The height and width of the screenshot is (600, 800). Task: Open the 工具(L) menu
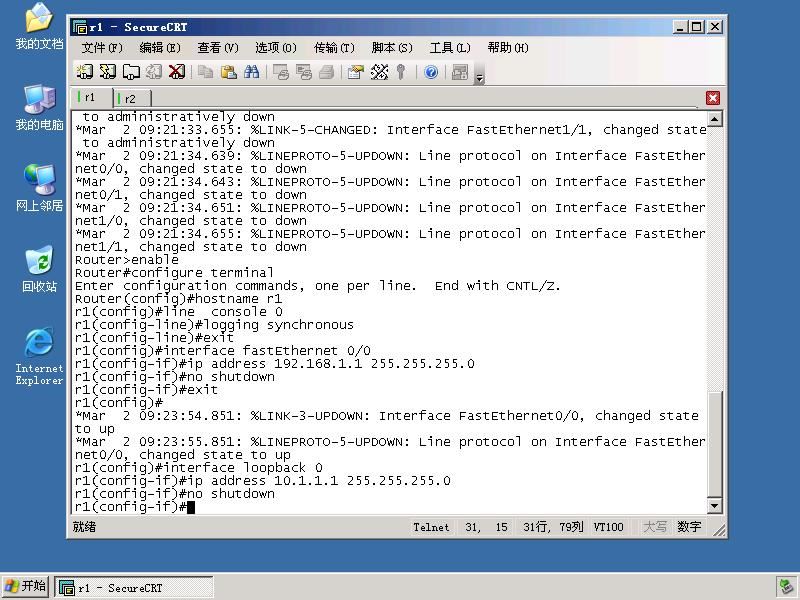point(450,48)
